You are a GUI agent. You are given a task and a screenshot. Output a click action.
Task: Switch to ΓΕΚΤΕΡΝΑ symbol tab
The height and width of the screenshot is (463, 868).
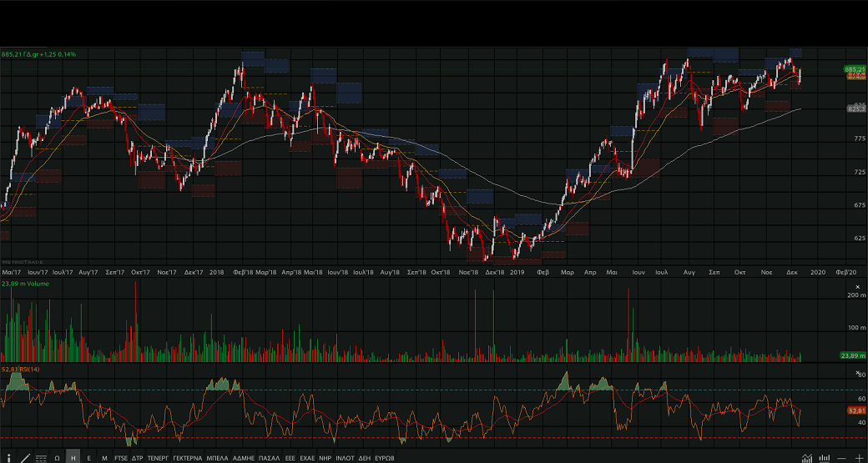(x=187, y=458)
